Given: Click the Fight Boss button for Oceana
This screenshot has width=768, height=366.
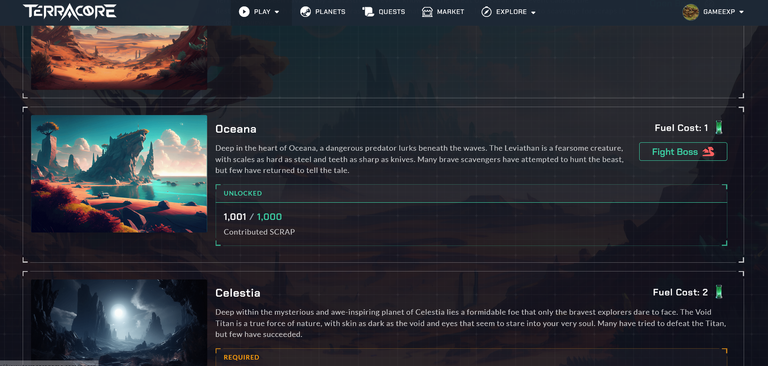Looking at the screenshot, I should [683, 152].
